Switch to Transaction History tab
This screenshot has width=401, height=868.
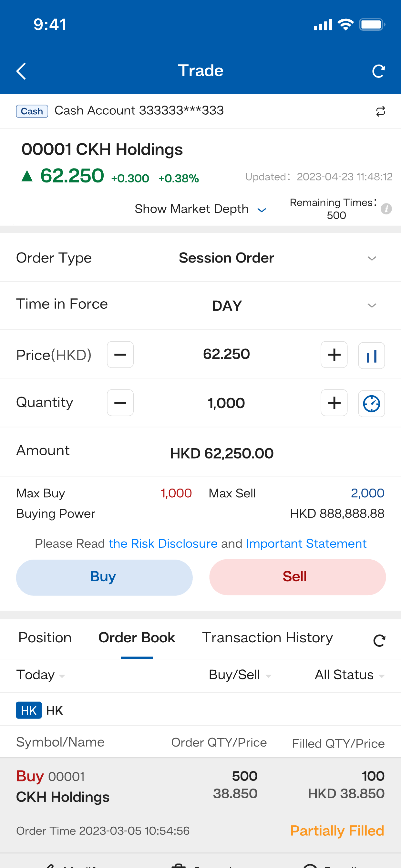(267, 637)
